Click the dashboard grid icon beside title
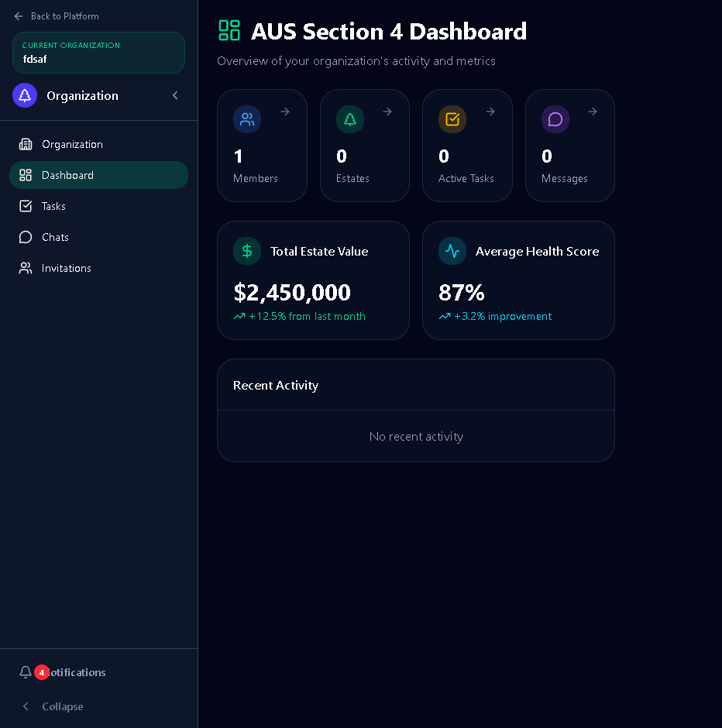This screenshot has height=728, width=722. click(x=229, y=31)
